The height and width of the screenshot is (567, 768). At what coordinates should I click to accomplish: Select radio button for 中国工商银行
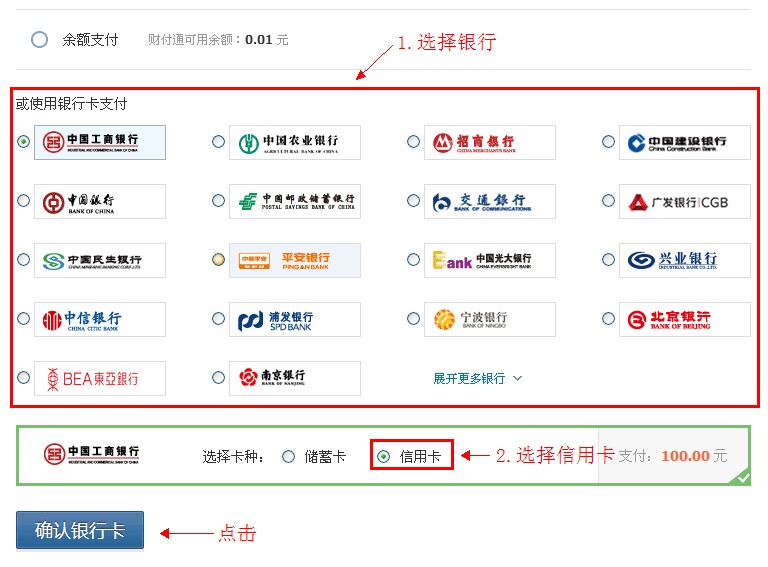[23, 142]
